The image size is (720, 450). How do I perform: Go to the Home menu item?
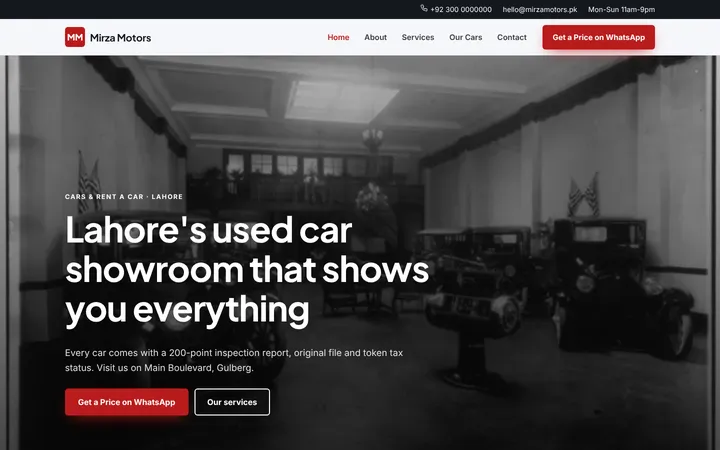click(x=338, y=37)
